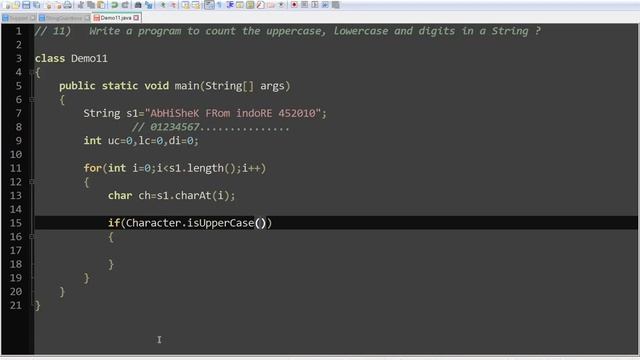This screenshot has width=640, height=360.
Task: Click the 'public static void main' line
Action: pyautogui.click(x=174, y=86)
